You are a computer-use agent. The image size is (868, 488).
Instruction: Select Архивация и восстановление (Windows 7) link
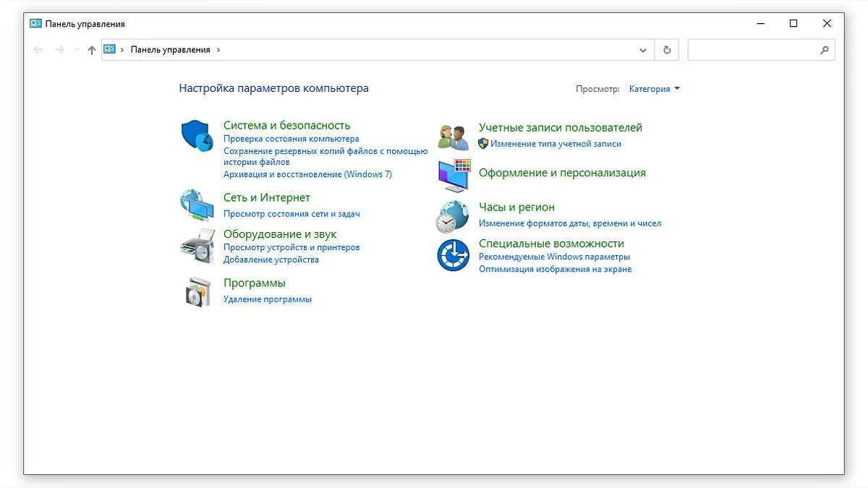pyautogui.click(x=307, y=174)
